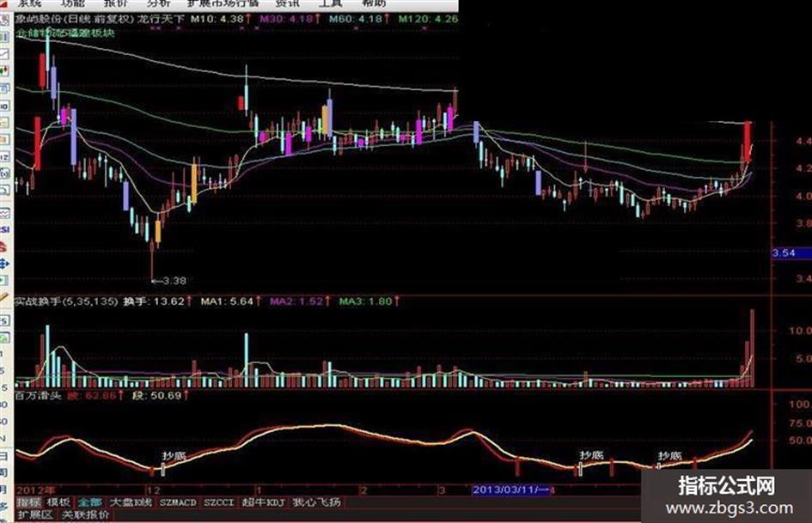812x523 pixels.
Task: Click the 百万滑头 indicator title
Action: point(39,396)
